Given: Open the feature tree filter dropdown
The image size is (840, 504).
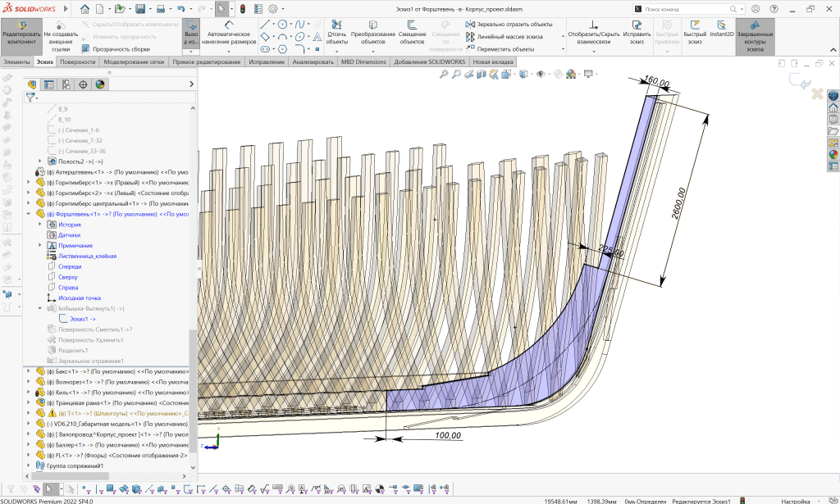Looking at the screenshot, I should (x=31, y=97).
